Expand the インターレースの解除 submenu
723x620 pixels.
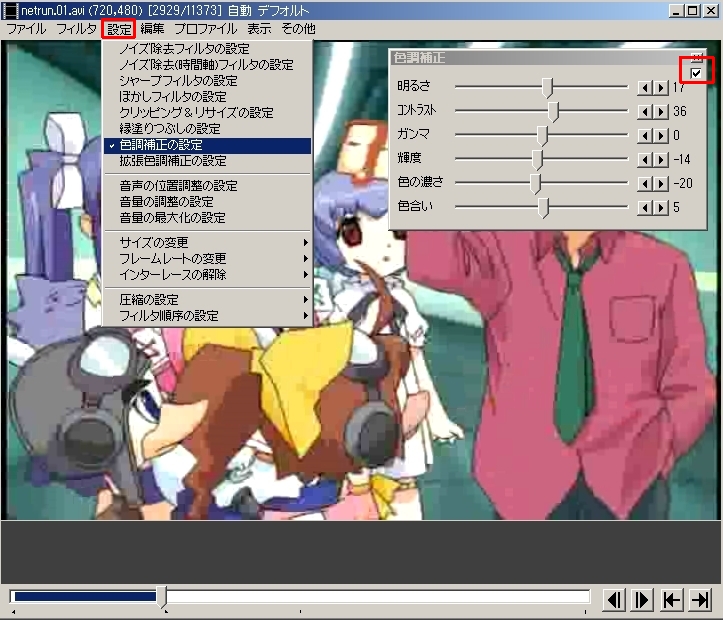[x=207, y=275]
